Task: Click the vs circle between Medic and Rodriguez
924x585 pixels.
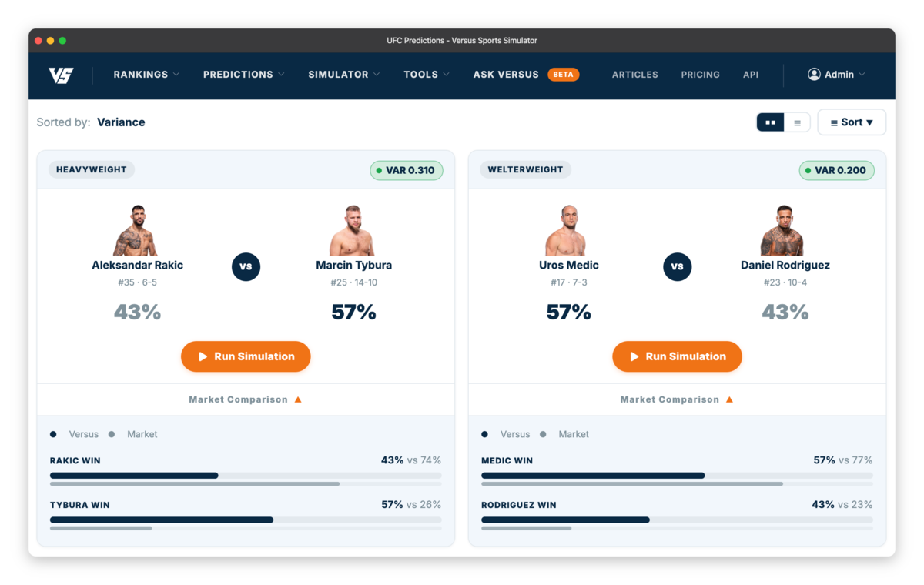Action: (x=677, y=266)
